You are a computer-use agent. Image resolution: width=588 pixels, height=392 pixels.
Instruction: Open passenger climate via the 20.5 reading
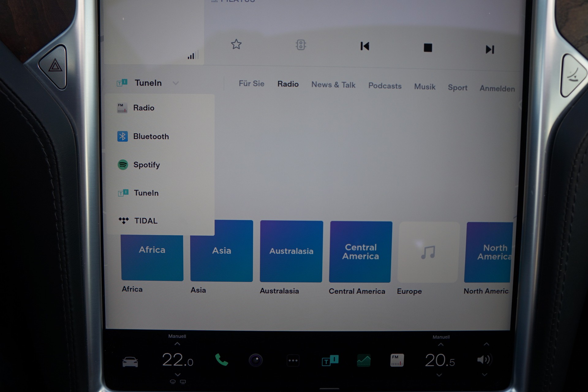[440, 360]
